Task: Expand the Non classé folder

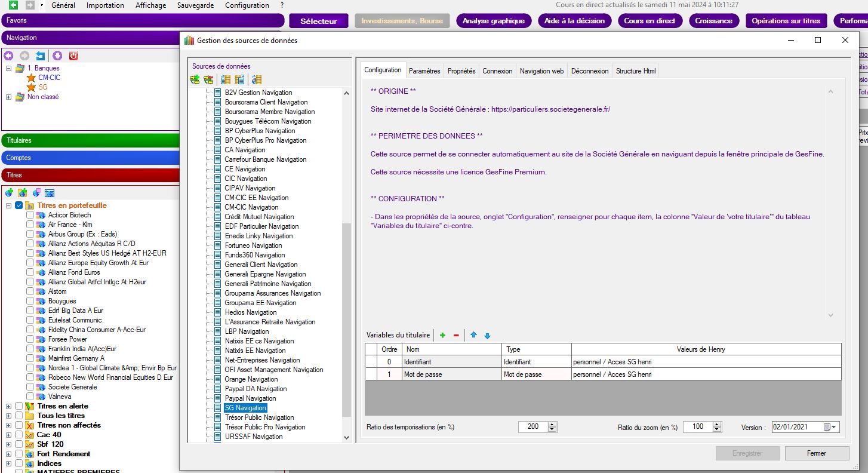Action: pyautogui.click(x=8, y=97)
